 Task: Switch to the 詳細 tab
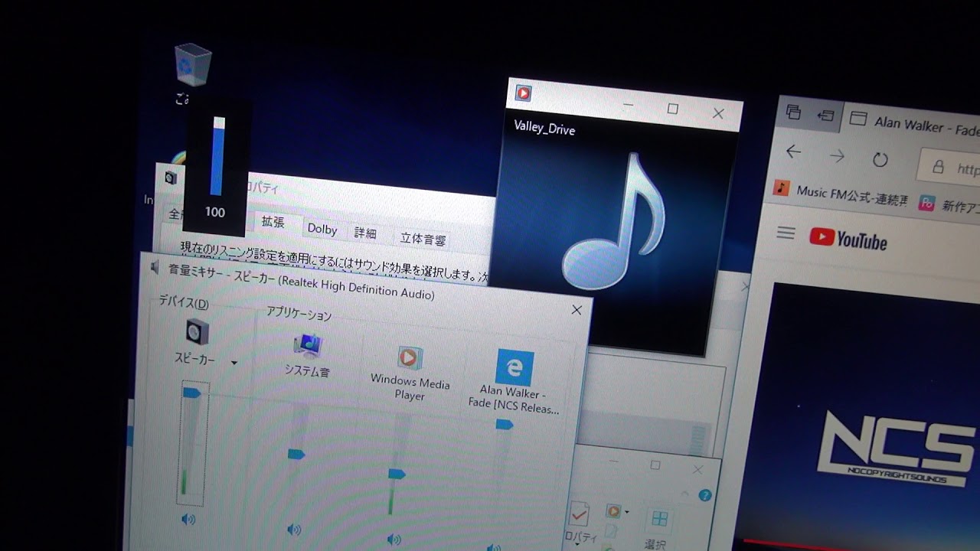click(365, 233)
